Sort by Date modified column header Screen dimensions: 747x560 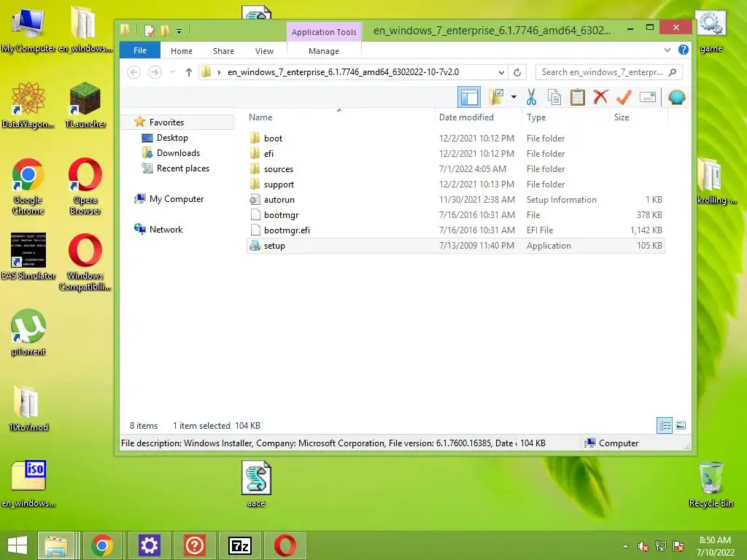click(466, 117)
